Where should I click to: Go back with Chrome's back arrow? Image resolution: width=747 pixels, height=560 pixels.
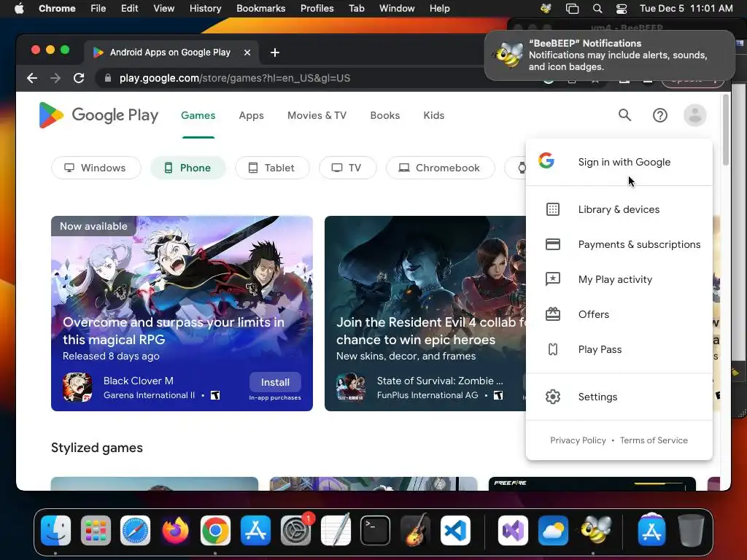click(32, 78)
